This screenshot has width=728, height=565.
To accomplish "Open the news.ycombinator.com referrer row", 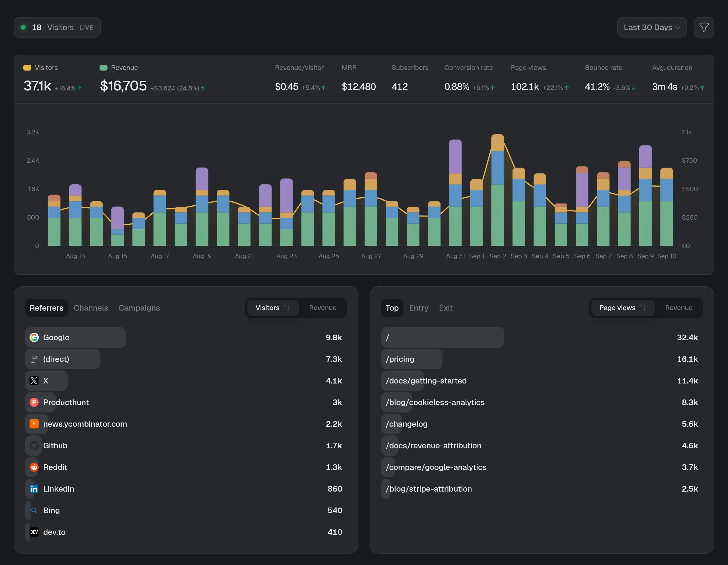I will pyautogui.click(x=186, y=424).
